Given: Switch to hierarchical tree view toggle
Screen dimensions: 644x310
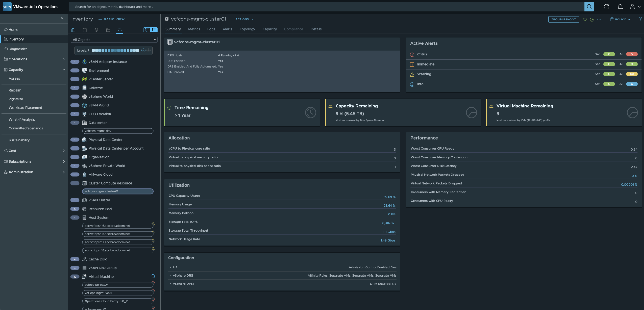Looking at the screenshot, I should point(147,30).
